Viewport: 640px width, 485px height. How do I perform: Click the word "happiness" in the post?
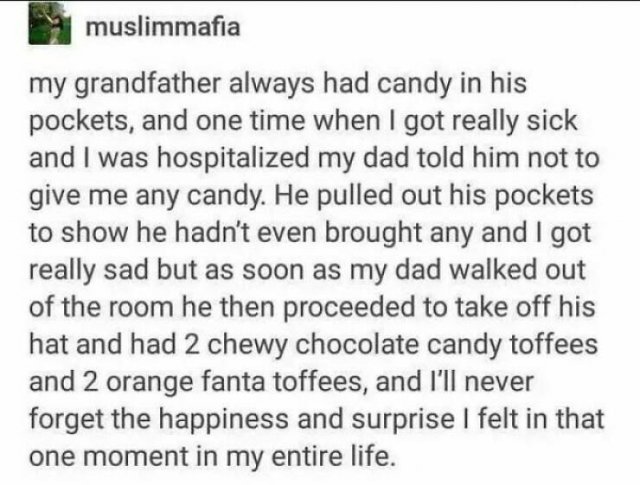coord(223,420)
